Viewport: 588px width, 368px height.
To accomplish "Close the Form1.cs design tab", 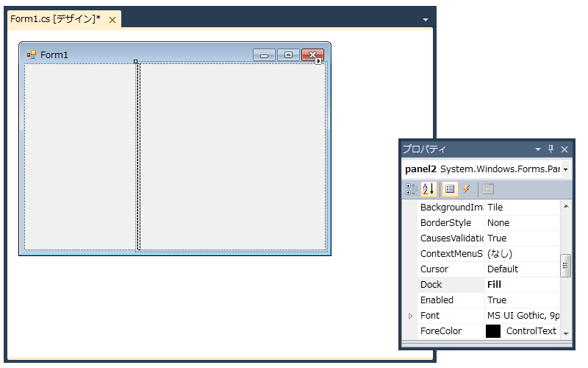I will [112, 20].
